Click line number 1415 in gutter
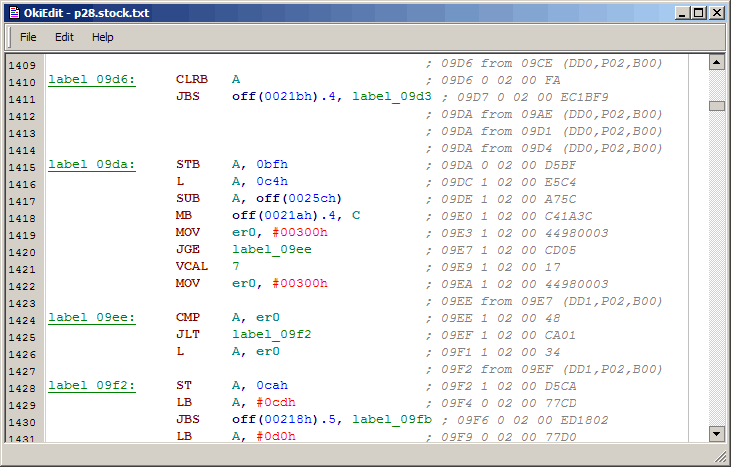Viewport: 731px width, 467px height. click(x=22, y=167)
